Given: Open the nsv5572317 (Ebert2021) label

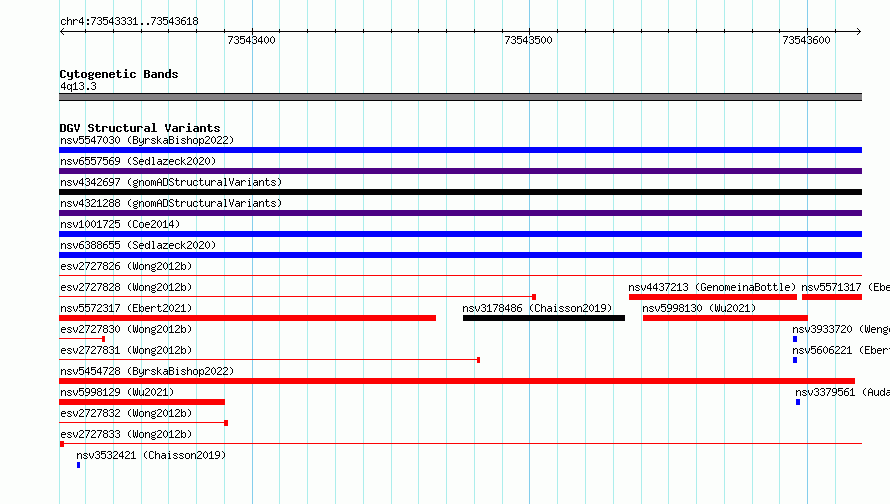Looking at the screenshot, I should (x=126, y=308).
